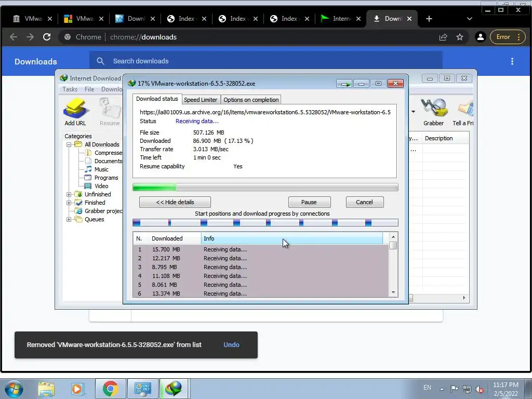Screen dimensions: 532x399
Task: Click the network tray icon
Action: click(467, 389)
